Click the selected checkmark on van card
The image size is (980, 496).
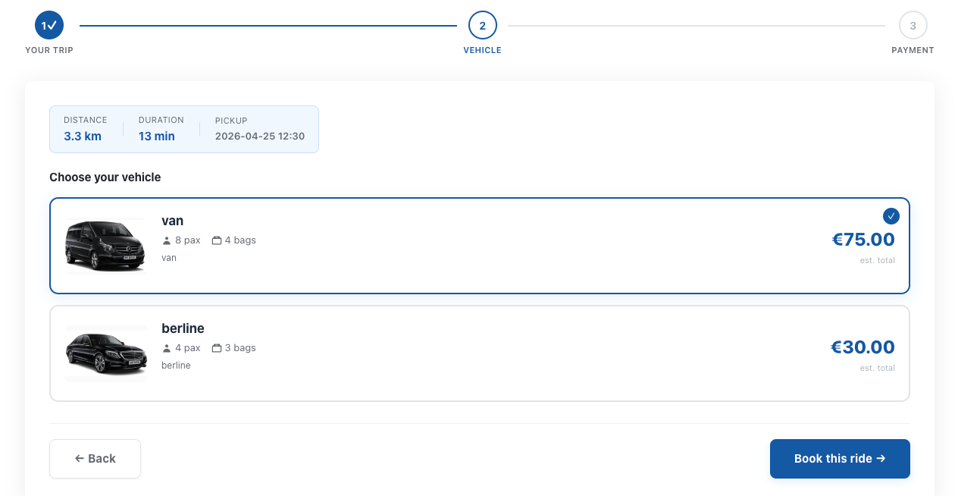[x=891, y=216]
